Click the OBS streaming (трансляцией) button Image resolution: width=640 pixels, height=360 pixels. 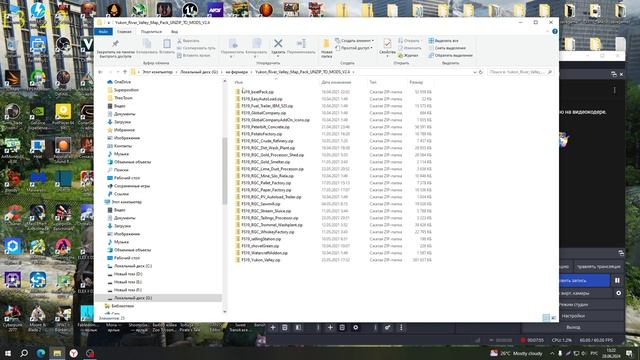[598, 267]
